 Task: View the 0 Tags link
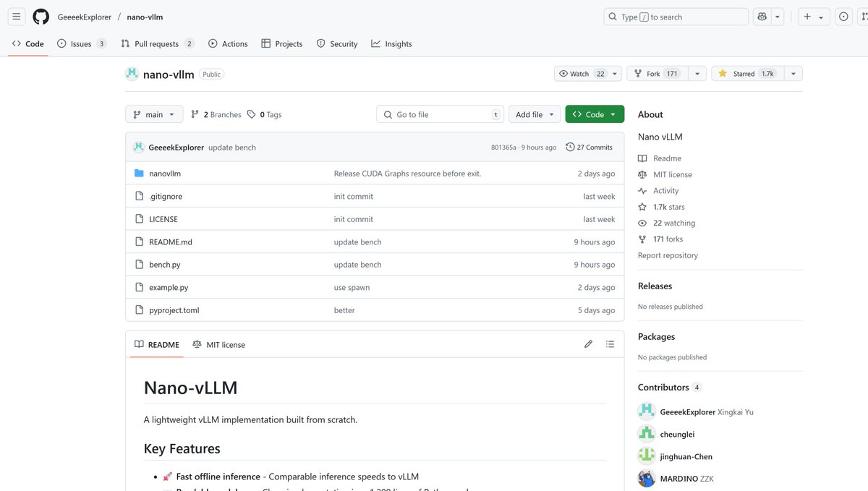264,114
